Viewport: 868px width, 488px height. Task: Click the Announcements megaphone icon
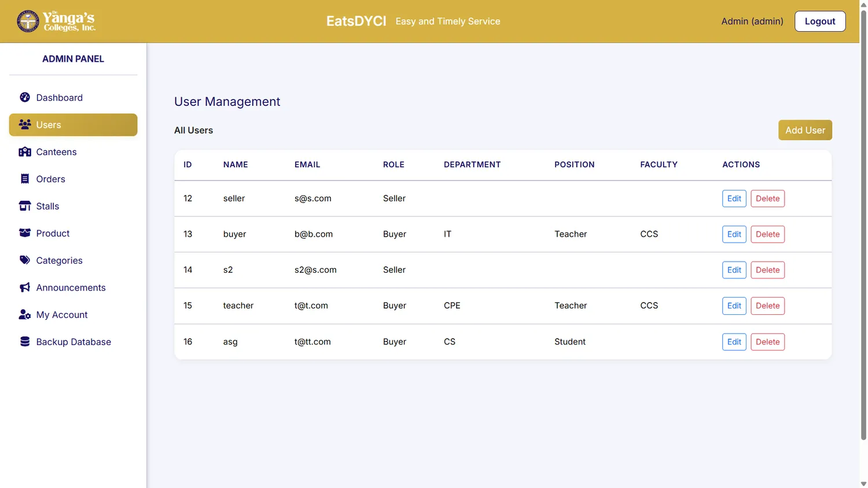(25, 287)
